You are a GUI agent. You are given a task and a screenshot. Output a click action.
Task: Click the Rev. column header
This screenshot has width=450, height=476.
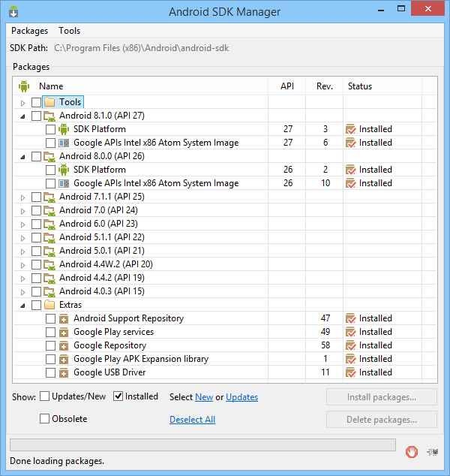pyautogui.click(x=325, y=86)
